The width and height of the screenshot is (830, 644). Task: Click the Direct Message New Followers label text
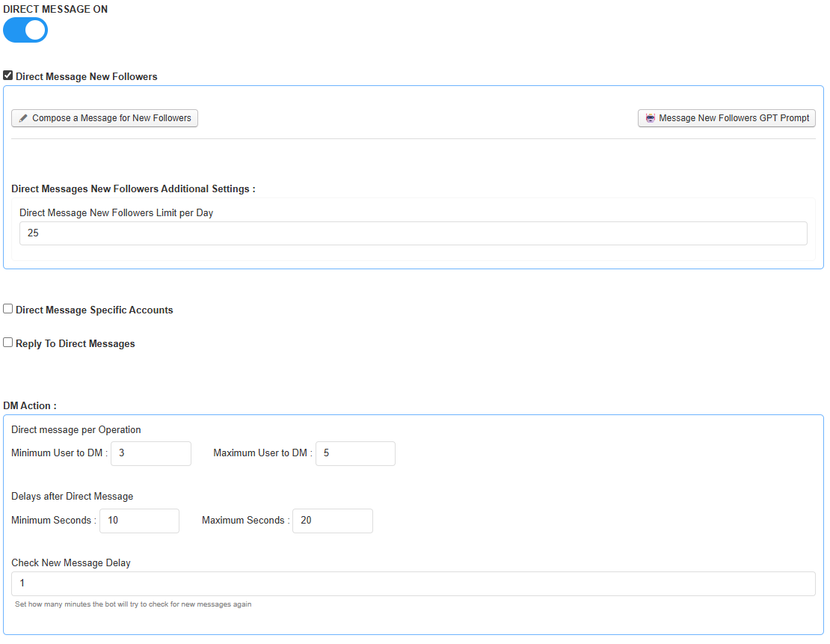click(87, 77)
